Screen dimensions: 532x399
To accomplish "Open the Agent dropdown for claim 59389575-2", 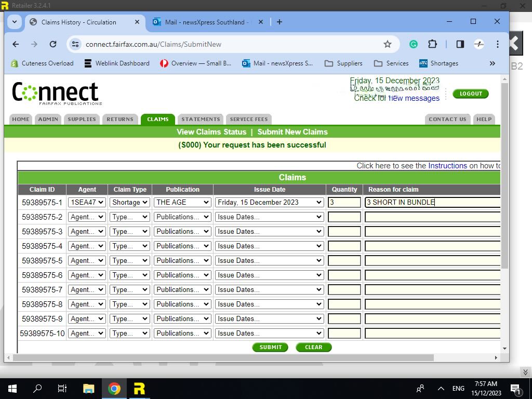I will click(x=87, y=217).
